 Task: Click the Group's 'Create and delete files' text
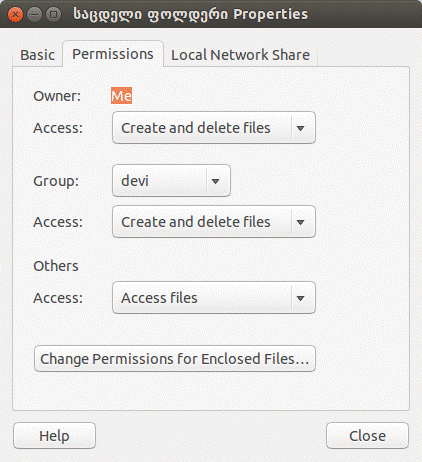[196, 222]
